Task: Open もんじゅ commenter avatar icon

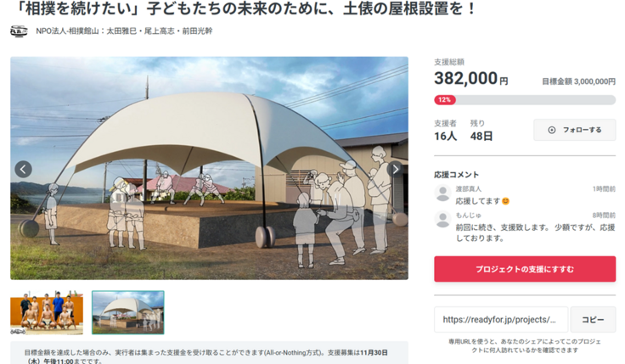Action: (x=442, y=220)
